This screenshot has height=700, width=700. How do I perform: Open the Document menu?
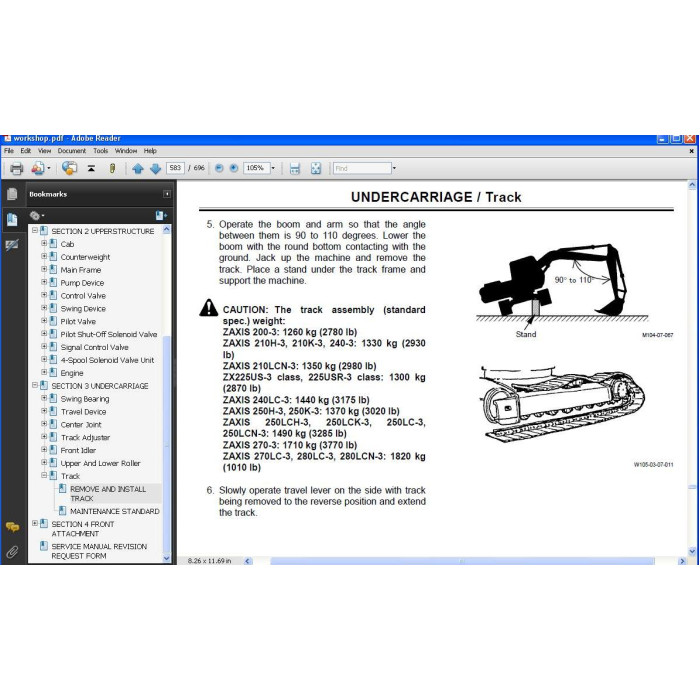click(71, 151)
